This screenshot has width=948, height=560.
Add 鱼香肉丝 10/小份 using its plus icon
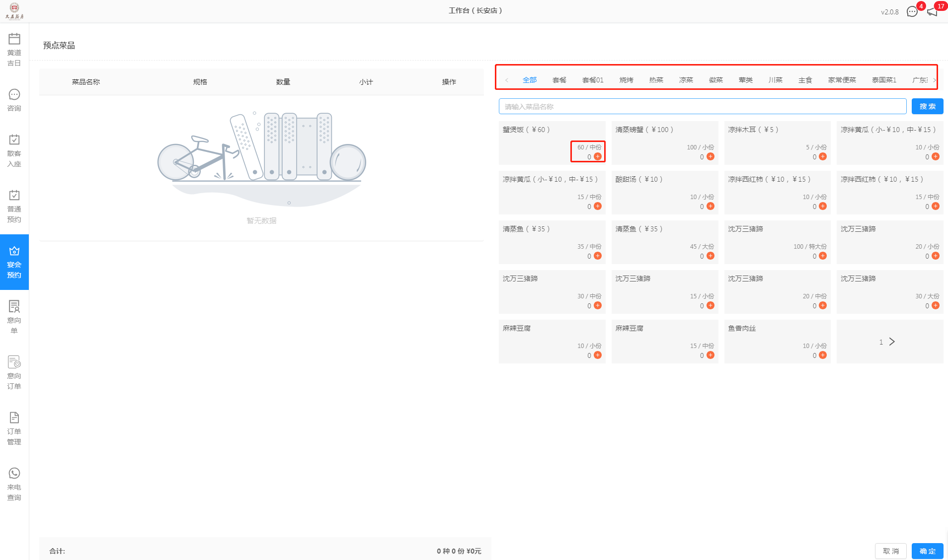(823, 355)
